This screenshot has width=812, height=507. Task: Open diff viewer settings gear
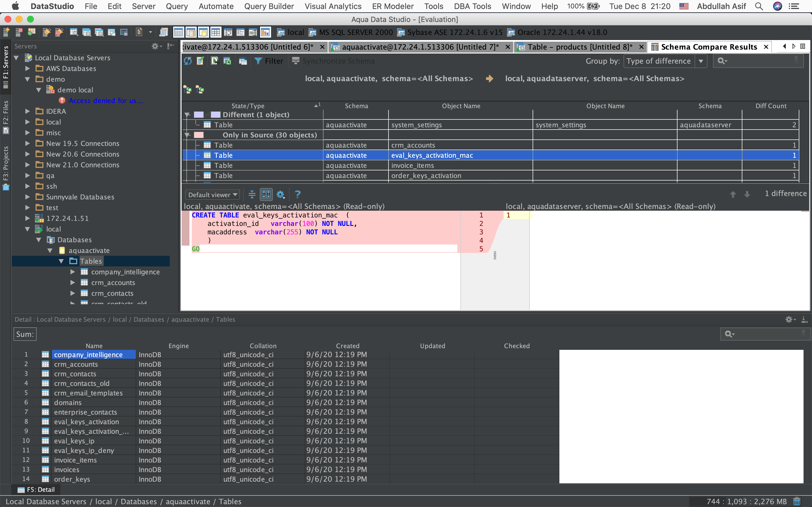coord(281,194)
